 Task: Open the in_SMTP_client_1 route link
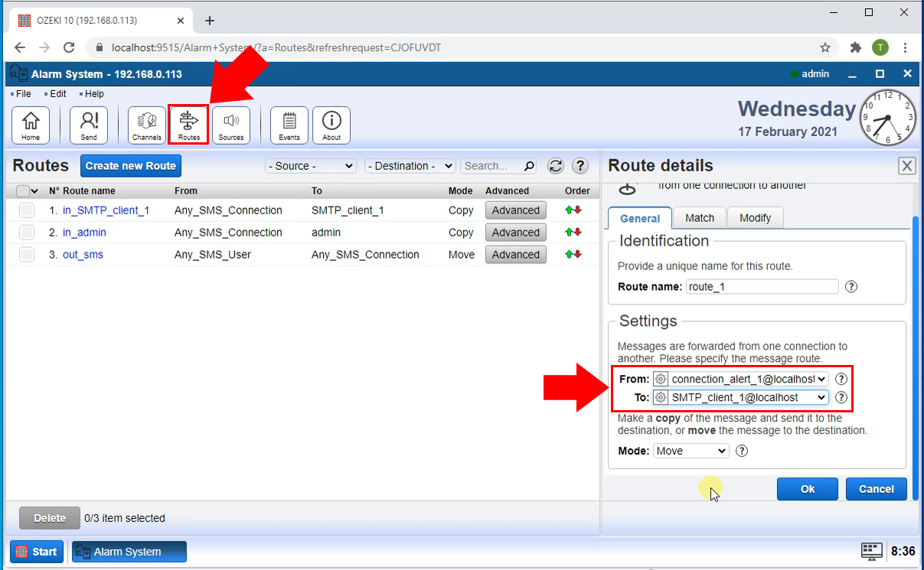pyautogui.click(x=106, y=210)
